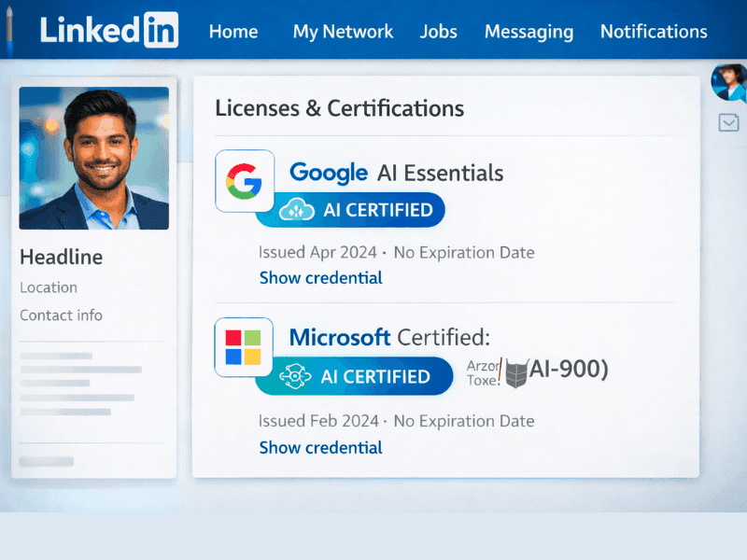747x560 pixels.
Task: Click the Licenses & Certifications heading
Action: tap(339, 108)
